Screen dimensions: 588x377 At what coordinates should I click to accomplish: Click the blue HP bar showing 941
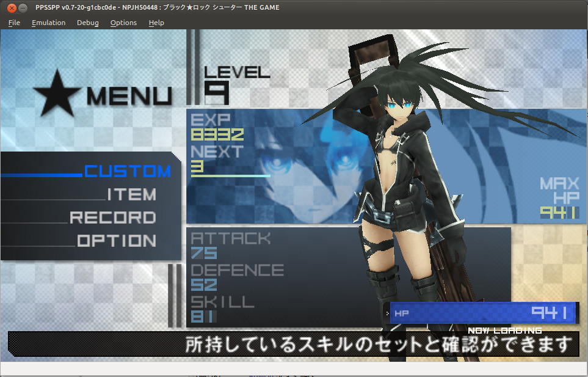[482, 313]
